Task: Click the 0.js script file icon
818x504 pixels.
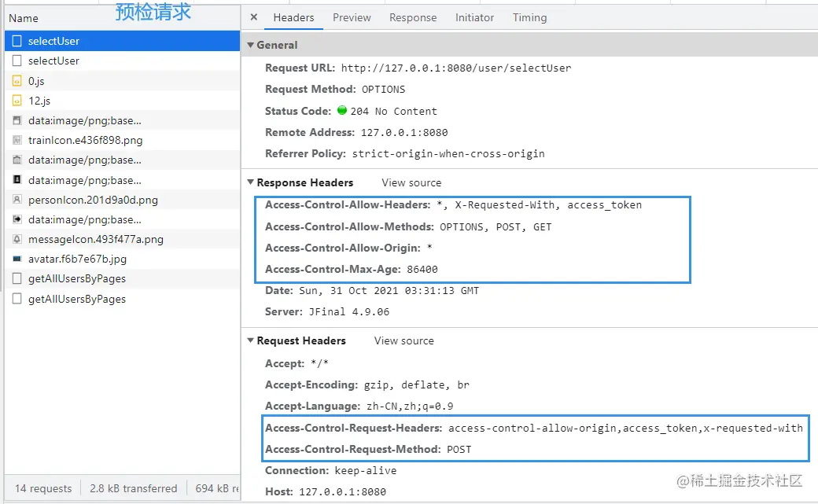Action: (x=17, y=82)
